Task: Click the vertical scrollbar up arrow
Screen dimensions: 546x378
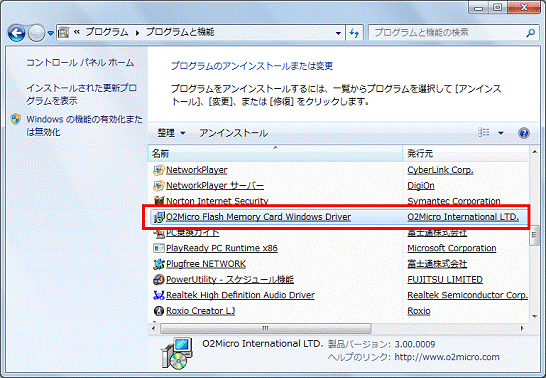Action: (535, 152)
